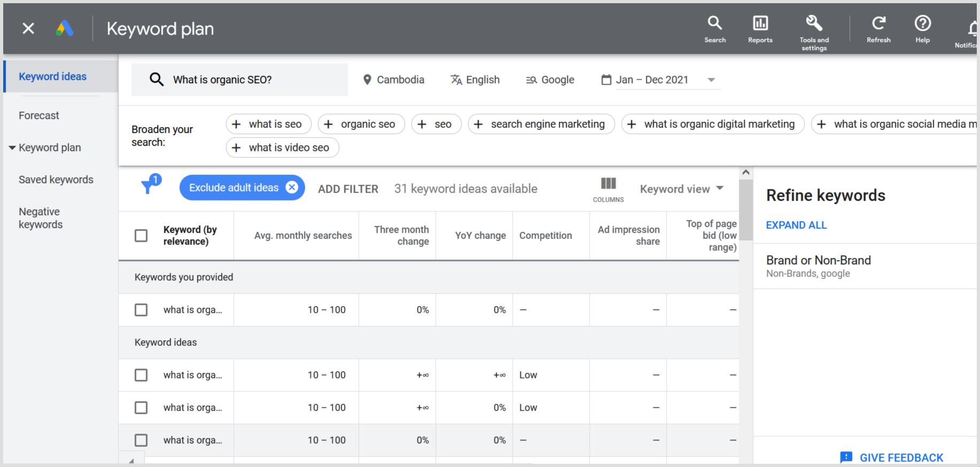Check the keyword row with Low and 0% YoY

coord(141,408)
